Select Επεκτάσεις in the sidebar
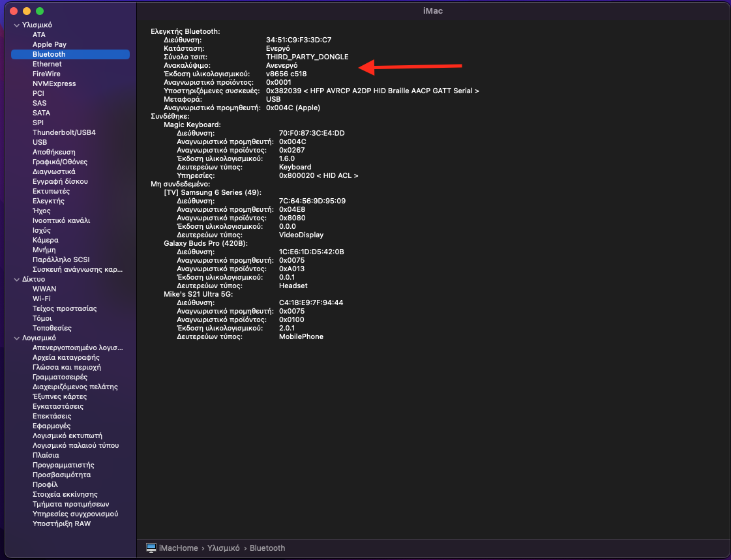Viewport: 731px width, 560px height. pyautogui.click(x=52, y=417)
